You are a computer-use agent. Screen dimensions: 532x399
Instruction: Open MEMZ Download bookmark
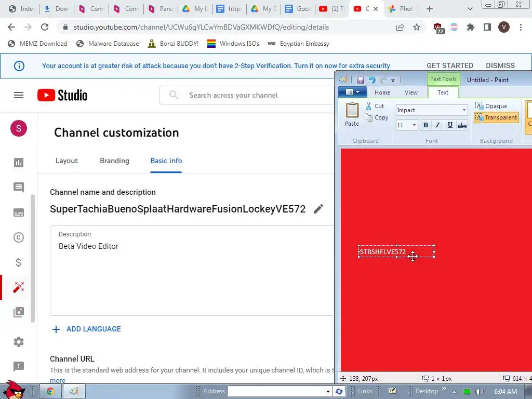[x=37, y=44]
